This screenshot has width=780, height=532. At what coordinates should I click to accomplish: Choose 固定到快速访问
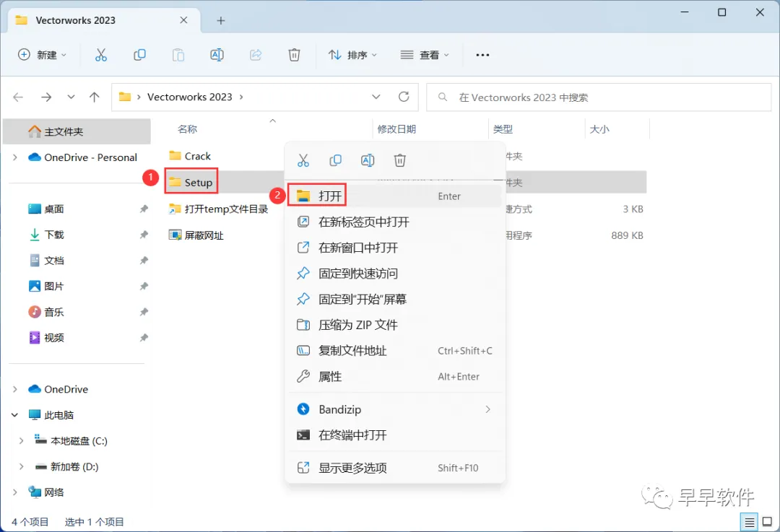point(395,274)
